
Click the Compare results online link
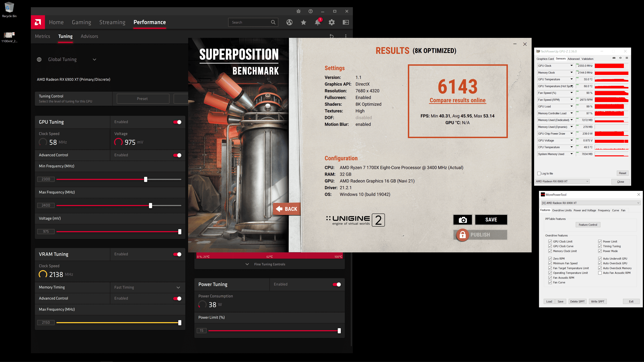coord(458,100)
